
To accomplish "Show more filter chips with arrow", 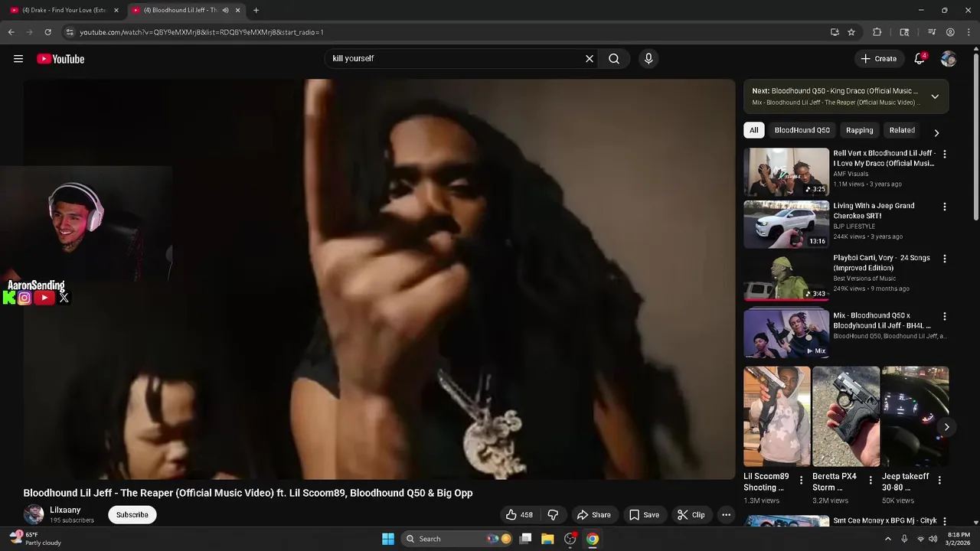I will 936,132.
